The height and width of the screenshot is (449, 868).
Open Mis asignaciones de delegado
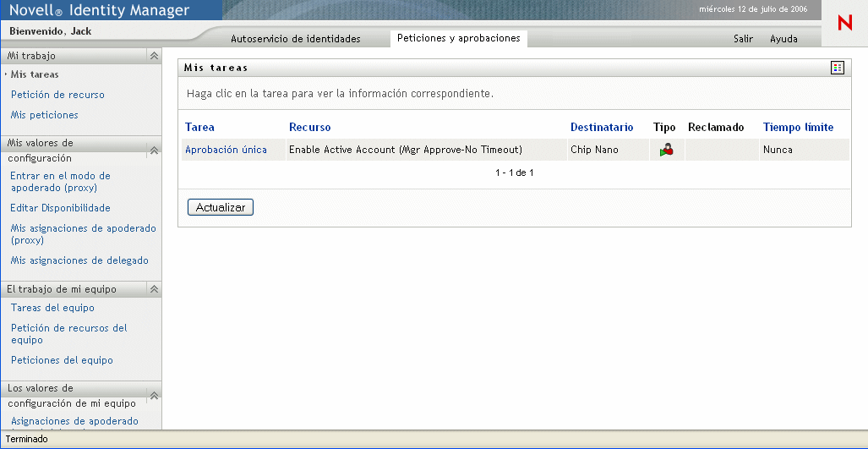[79, 260]
